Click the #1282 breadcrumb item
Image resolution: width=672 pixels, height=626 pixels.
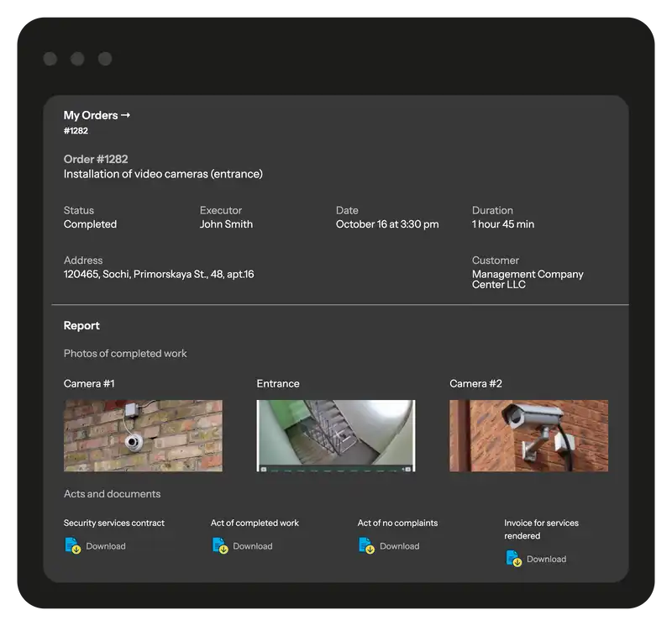[76, 131]
